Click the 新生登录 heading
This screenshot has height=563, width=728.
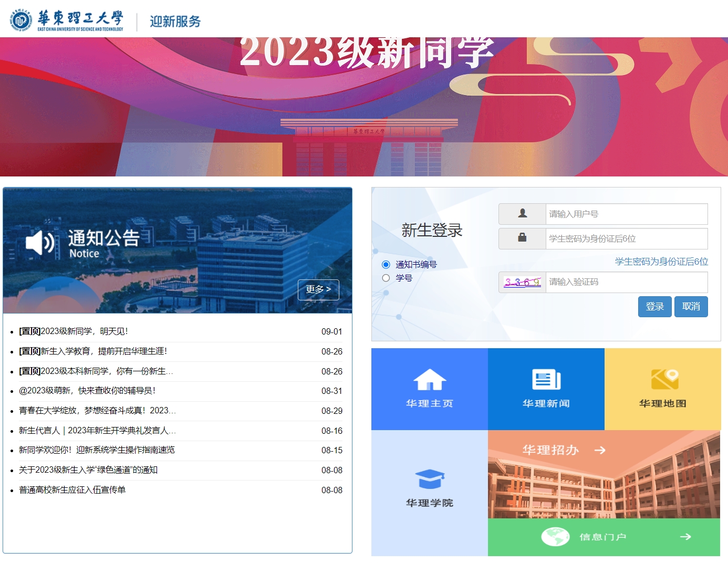(x=432, y=230)
